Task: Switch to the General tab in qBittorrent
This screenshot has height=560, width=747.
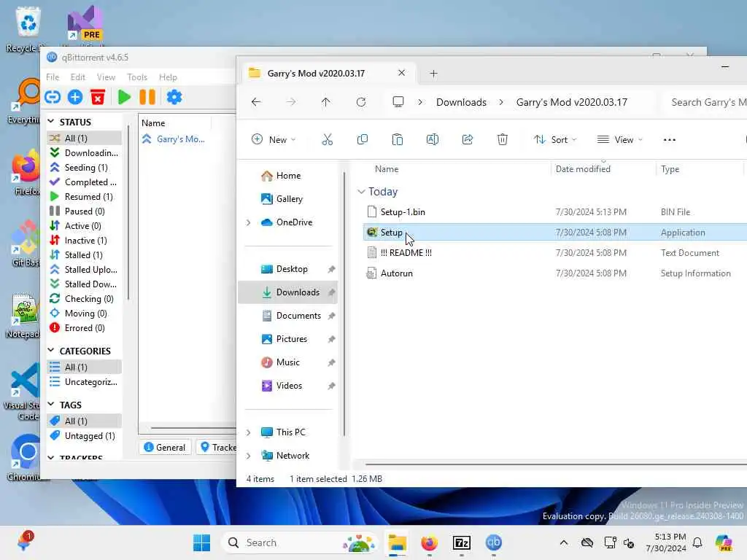Action: (165, 447)
